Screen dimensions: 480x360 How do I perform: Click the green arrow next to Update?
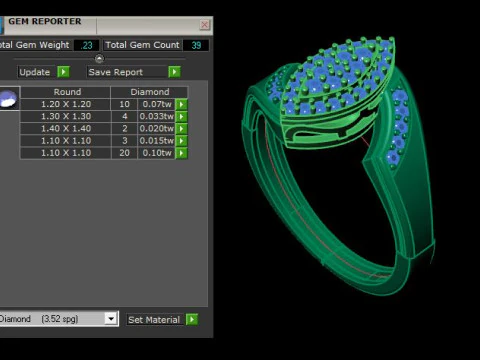(63, 72)
